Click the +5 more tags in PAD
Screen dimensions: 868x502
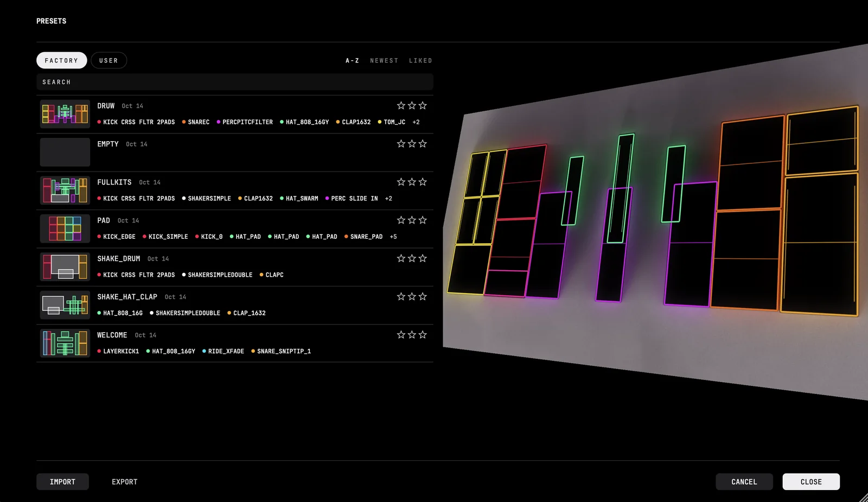(393, 237)
